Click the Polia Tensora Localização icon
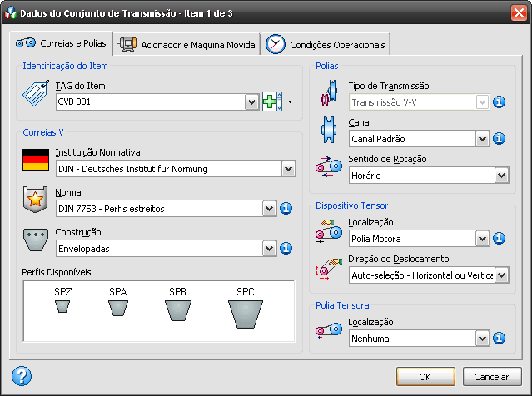 [329, 330]
